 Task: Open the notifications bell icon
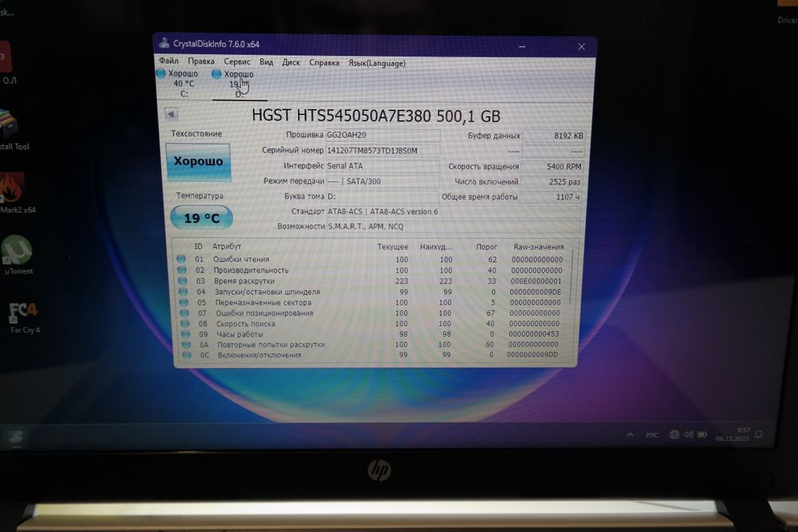759,434
